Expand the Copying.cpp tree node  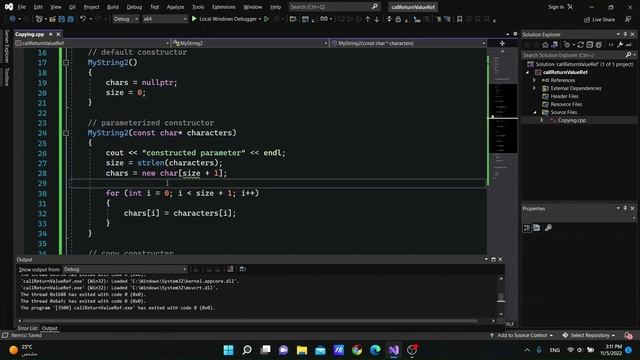pos(542,120)
